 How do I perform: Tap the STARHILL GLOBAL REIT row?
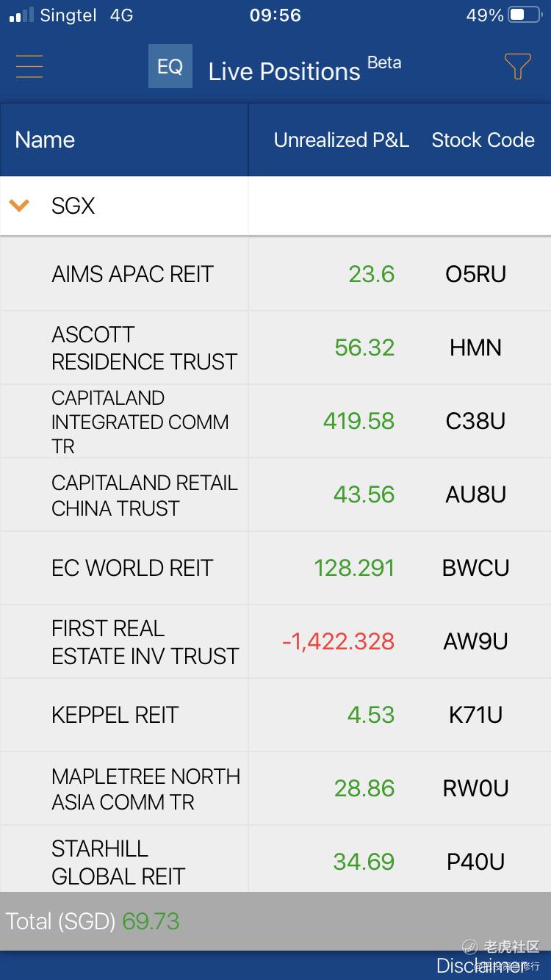coord(118,862)
